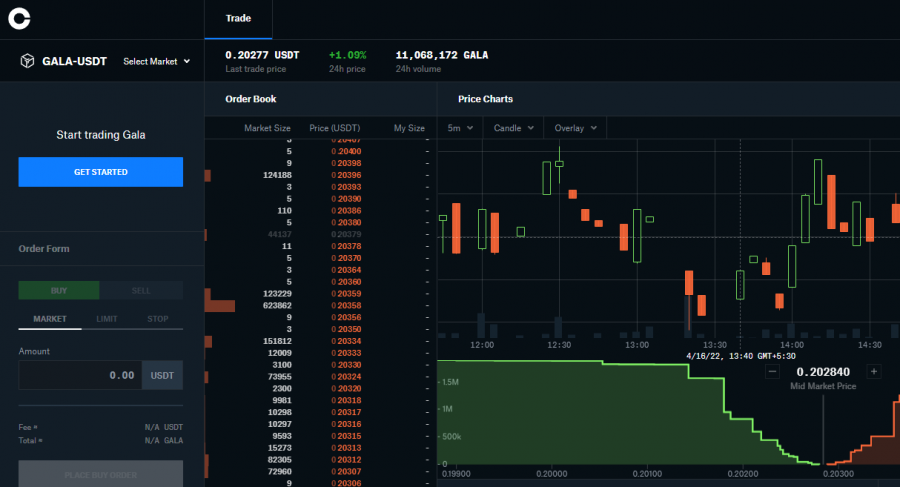
Task: Select the MARKET order tab
Action: tap(50, 319)
